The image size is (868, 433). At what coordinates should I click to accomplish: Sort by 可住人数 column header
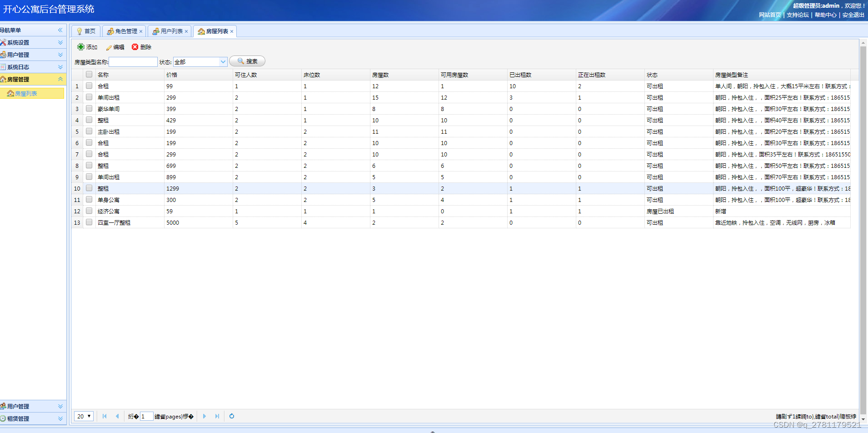tap(267, 75)
